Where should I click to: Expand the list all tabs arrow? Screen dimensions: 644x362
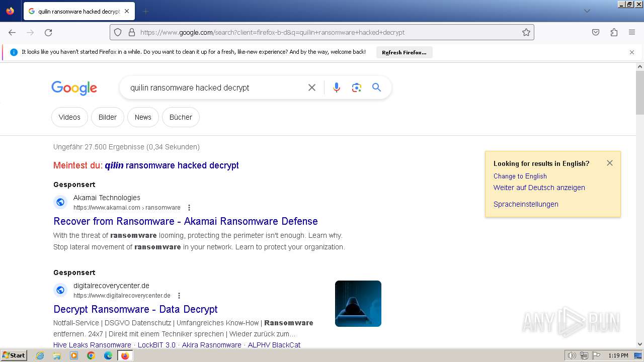click(x=587, y=11)
